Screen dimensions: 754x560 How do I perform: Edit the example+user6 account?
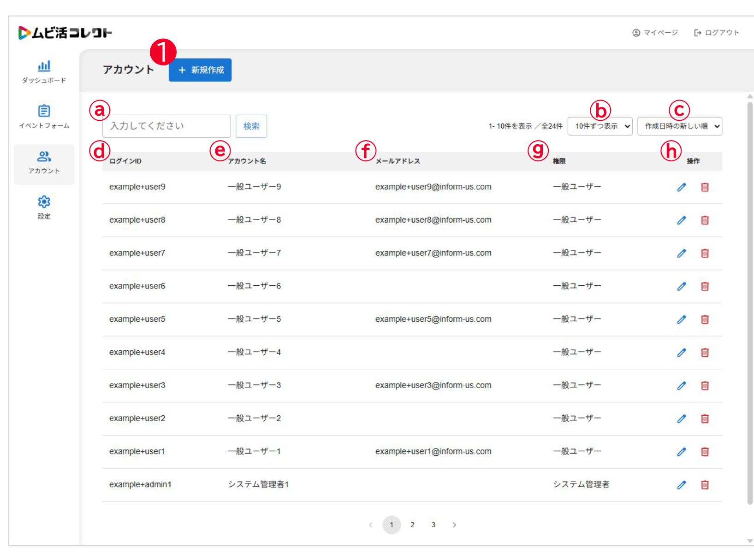pyautogui.click(x=681, y=286)
